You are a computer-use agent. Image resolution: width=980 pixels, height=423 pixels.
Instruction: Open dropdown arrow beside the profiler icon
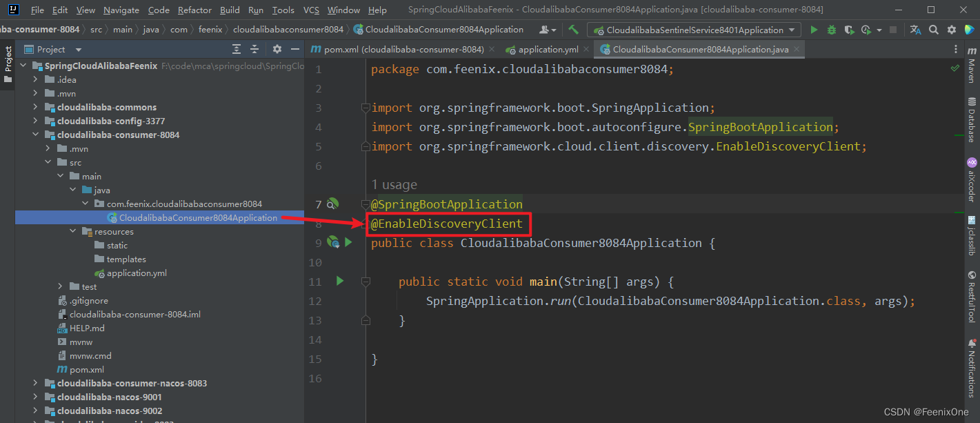[879, 30]
